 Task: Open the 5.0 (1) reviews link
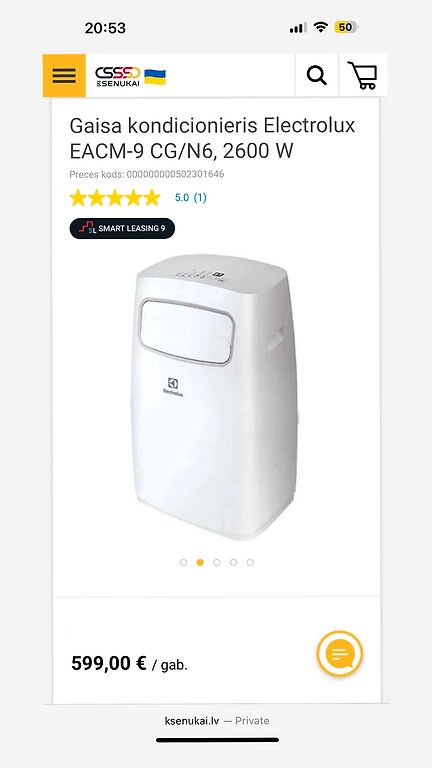(x=191, y=198)
